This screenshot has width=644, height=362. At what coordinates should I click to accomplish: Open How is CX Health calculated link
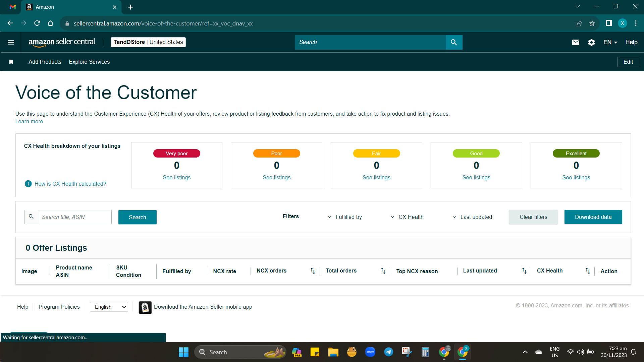[70, 184]
